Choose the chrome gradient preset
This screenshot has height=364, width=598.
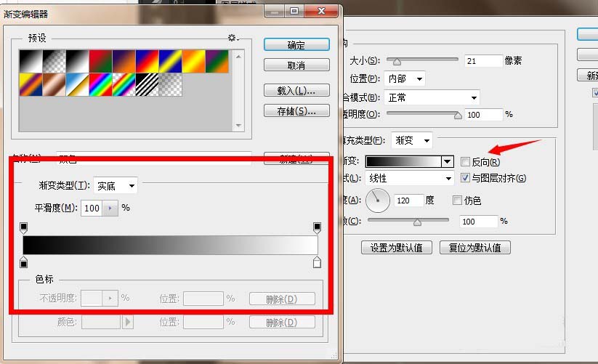[x=78, y=84]
